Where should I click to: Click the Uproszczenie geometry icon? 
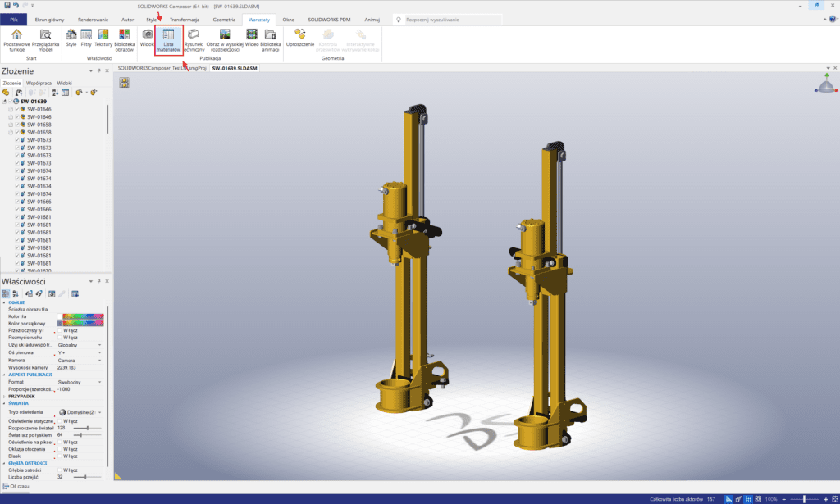300,41
